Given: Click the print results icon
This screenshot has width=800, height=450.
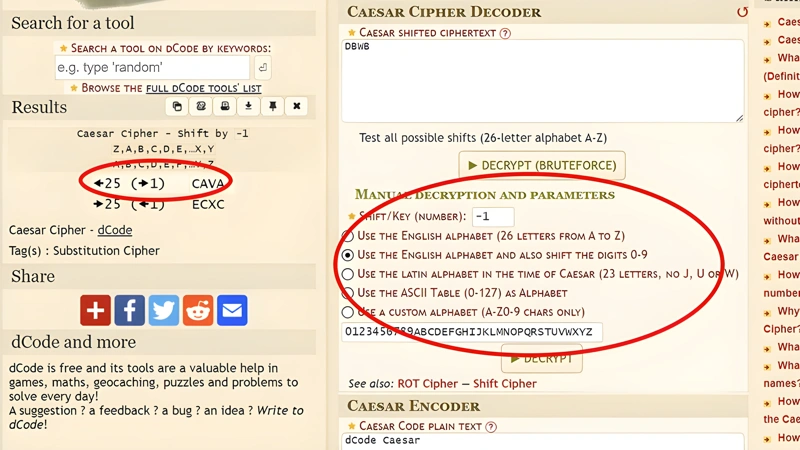Looking at the screenshot, I should click(x=225, y=106).
